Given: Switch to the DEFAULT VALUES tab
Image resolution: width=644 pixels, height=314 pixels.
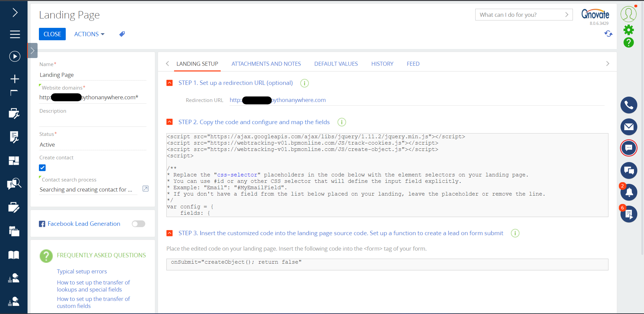Looking at the screenshot, I should [336, 64].
